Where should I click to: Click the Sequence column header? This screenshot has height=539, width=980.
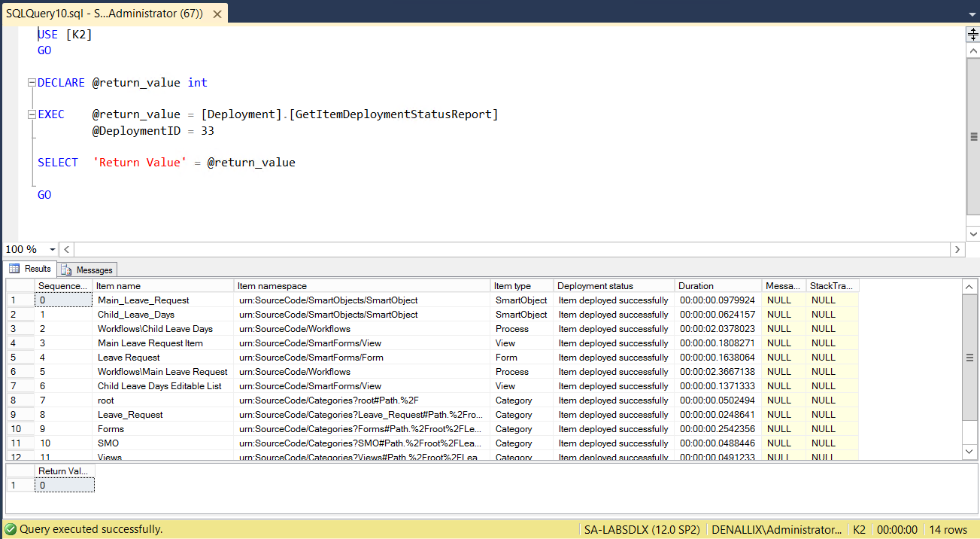(64, 286)
